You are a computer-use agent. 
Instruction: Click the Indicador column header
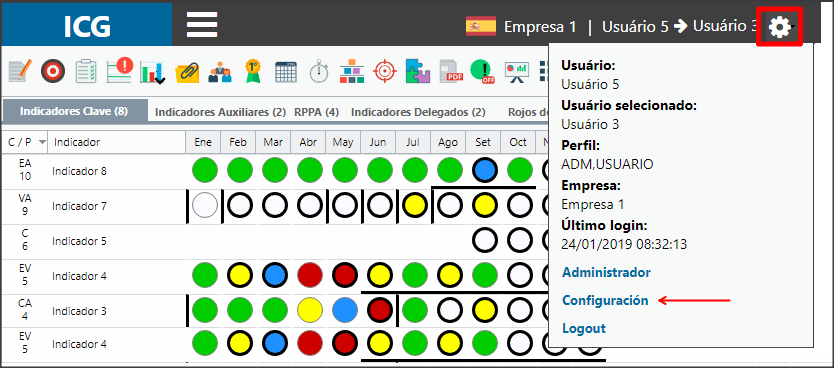click(x=116, y=142)
